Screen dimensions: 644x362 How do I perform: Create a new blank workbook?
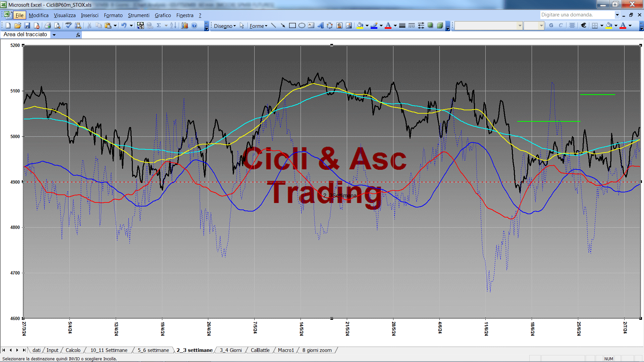click(8, 26)
